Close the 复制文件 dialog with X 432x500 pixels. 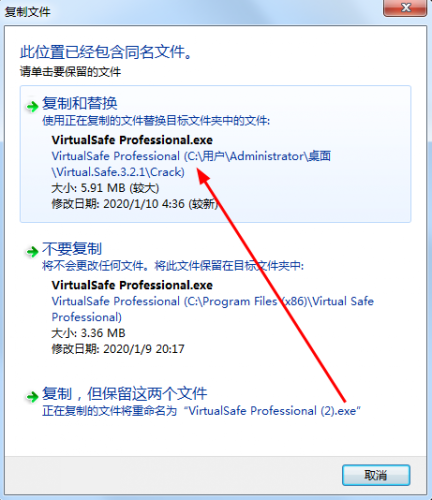click(405, 8)
